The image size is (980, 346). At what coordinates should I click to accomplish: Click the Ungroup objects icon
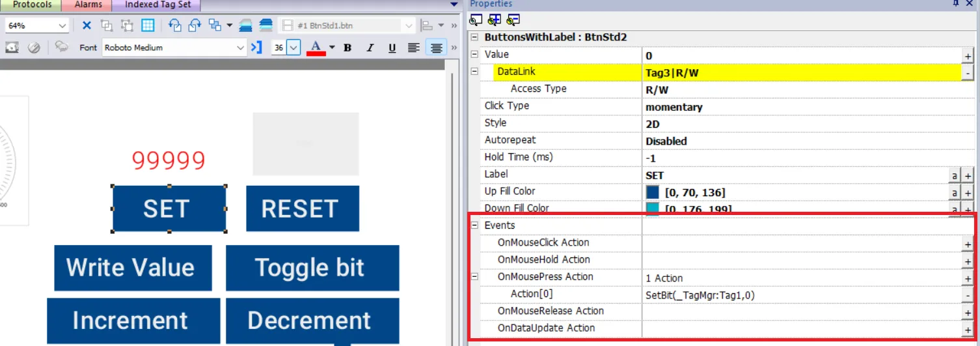127,25
